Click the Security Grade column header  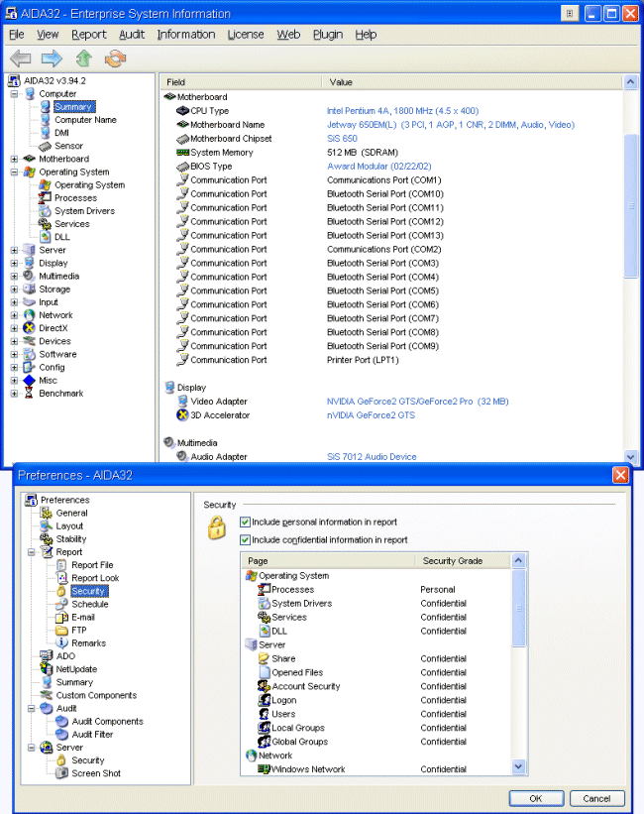[463, 560]
